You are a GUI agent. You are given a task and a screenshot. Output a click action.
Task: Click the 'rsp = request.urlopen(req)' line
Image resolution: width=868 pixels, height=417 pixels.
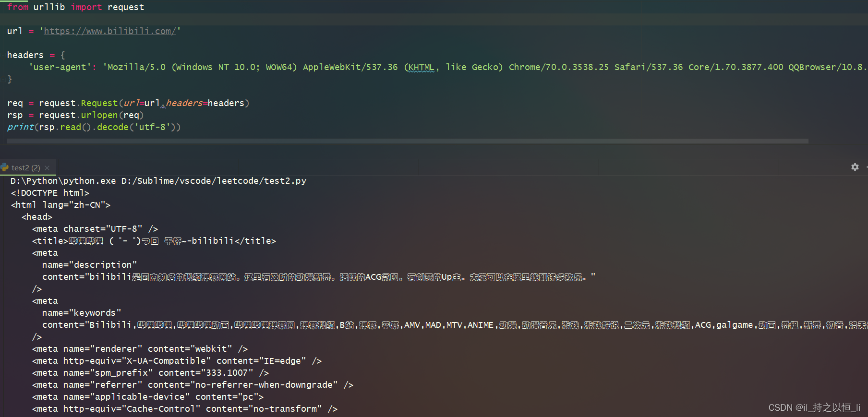tap(75, 115)
